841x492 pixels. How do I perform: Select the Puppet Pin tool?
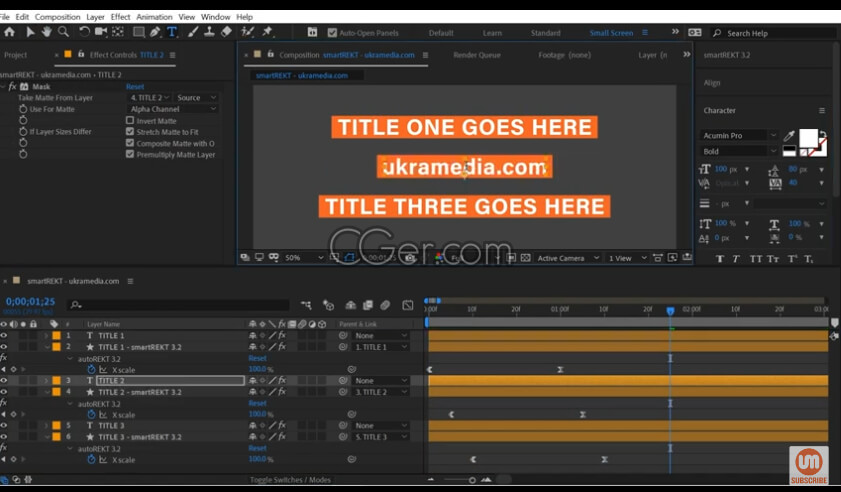(267, 32)
